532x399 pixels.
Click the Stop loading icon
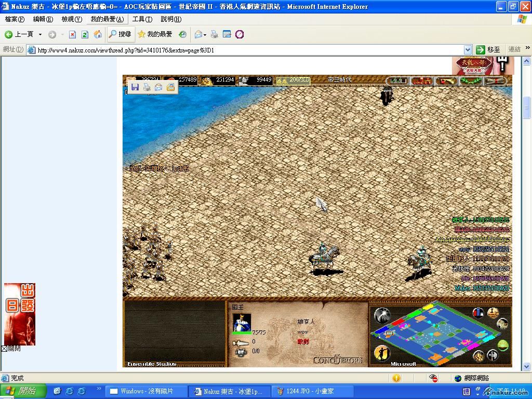pyautogui.click(x=72, y=34)
